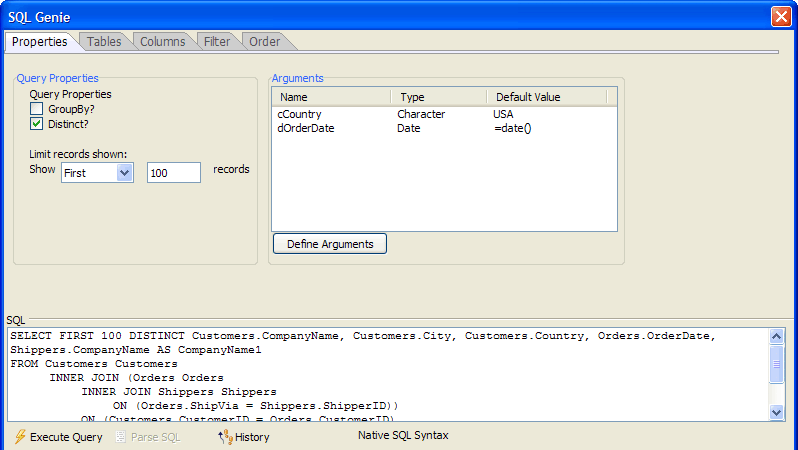Select the cCountry argument row
798x450 pixels.
pyautogui.click(x=444, y=114)
